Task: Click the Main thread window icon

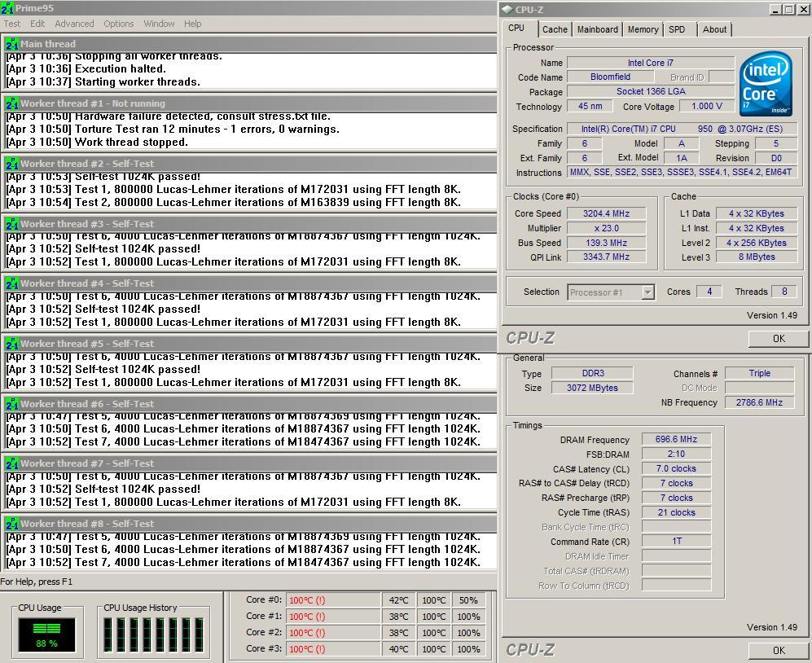Action: [12, 44]
